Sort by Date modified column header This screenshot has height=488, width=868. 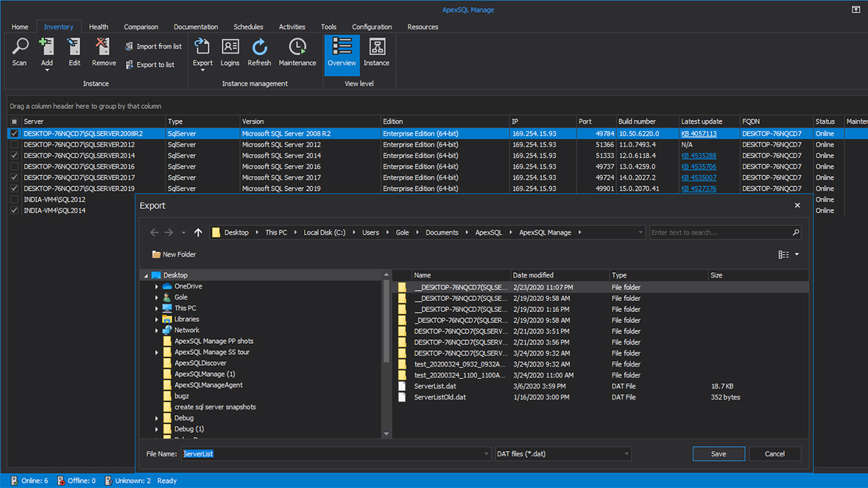pos(559,275)
